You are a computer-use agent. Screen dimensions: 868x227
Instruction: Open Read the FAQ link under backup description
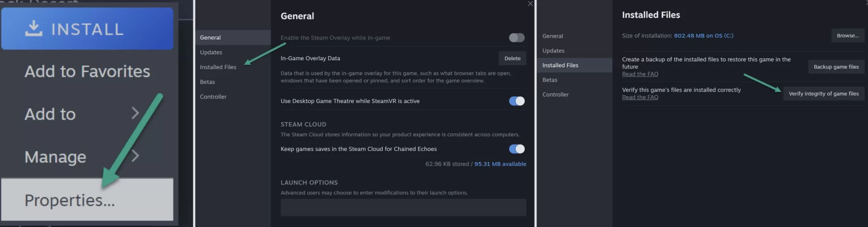coord(640,74)
